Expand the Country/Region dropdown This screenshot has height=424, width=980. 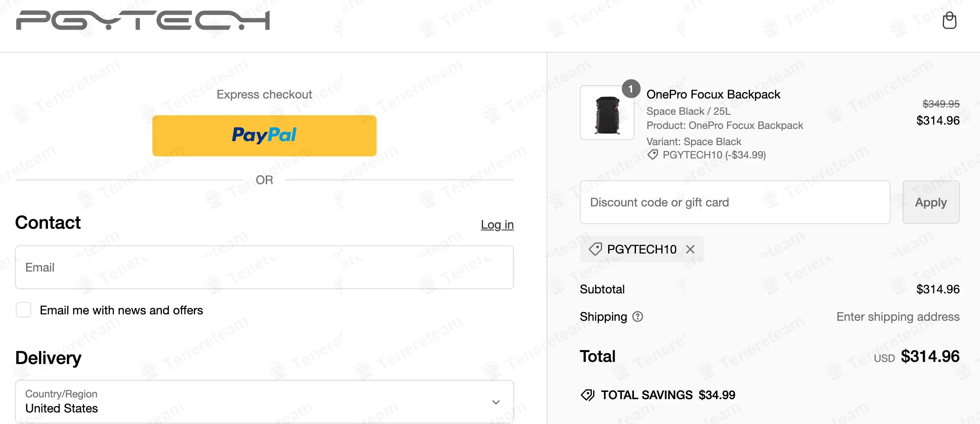click(264, 402)
